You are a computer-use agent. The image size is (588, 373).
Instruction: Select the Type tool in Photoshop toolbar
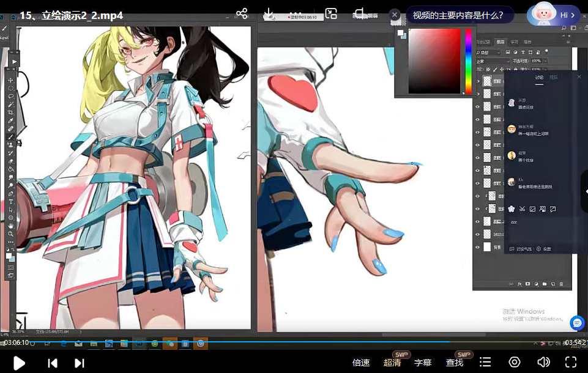pos(11,201)
